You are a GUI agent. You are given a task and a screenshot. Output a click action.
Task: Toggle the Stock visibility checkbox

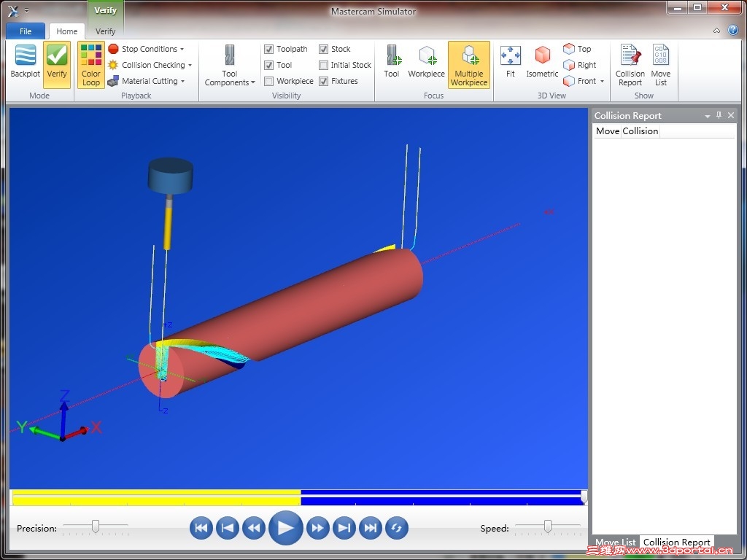click(x=323, y=49)
